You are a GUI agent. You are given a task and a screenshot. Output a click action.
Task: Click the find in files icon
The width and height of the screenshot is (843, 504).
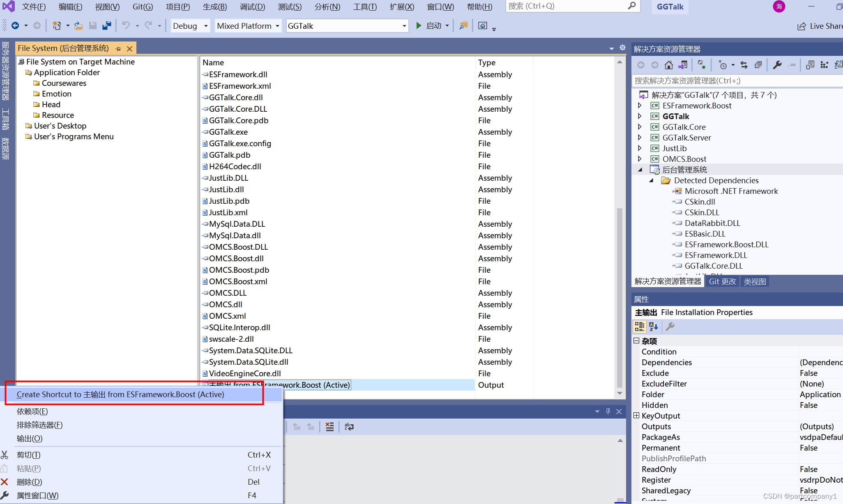[x=463, y=26]
